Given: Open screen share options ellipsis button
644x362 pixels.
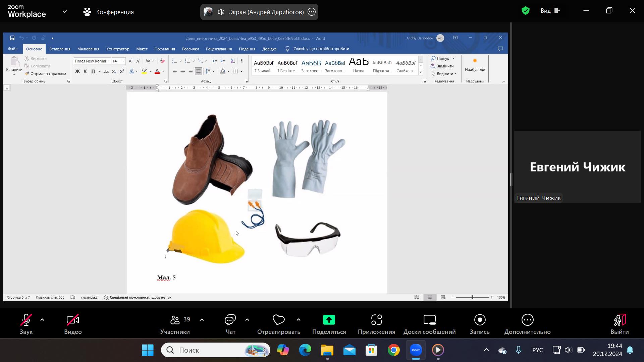Looking at the screenshot, I should pyautogui.click(x=312, y=12).
